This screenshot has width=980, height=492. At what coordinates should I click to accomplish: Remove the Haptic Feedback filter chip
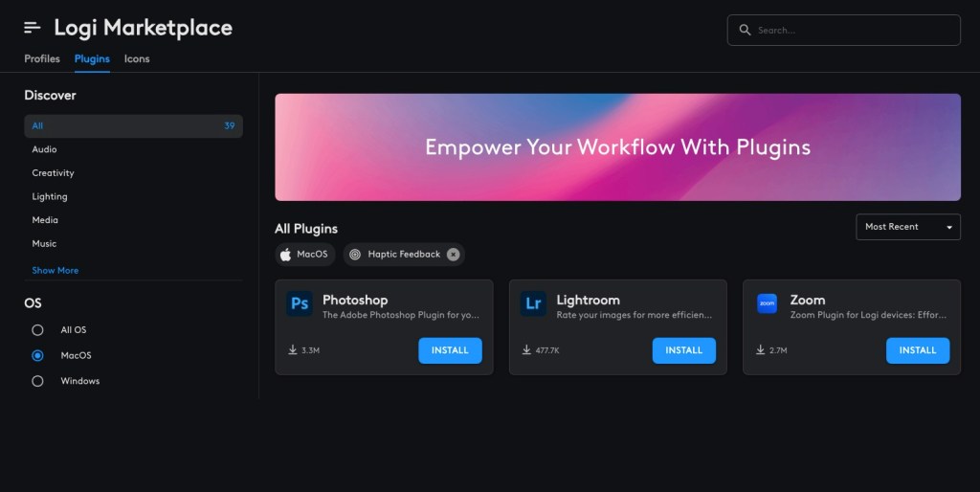point(453,255)
